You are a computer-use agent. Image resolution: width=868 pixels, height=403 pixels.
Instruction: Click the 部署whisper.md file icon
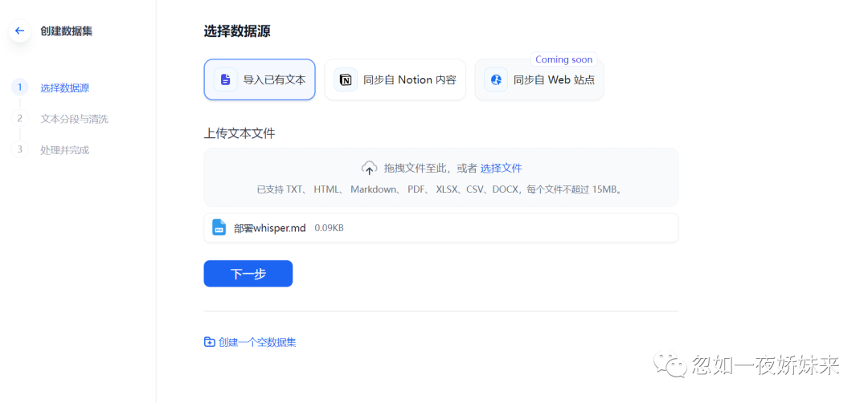coord(219,227)
